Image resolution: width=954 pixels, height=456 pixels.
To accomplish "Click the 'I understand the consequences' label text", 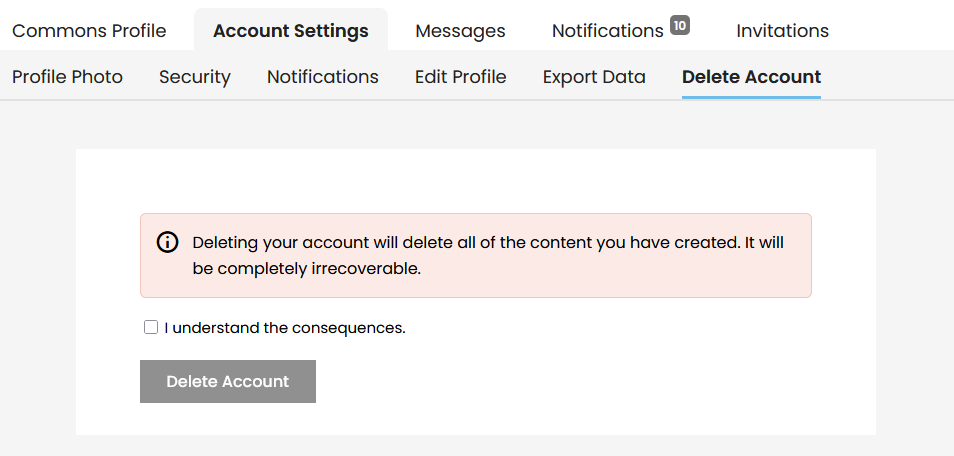I will pyautogui.click(x=285, y=327).
